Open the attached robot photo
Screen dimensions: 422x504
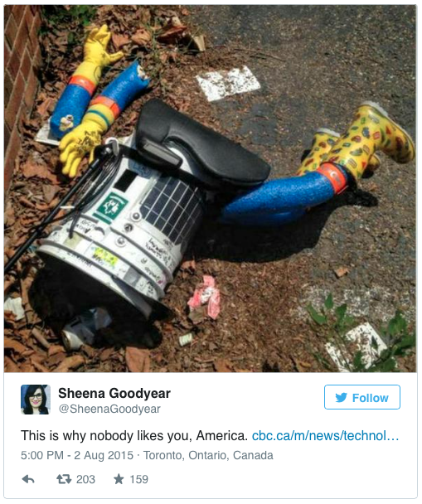coord(211,188)
